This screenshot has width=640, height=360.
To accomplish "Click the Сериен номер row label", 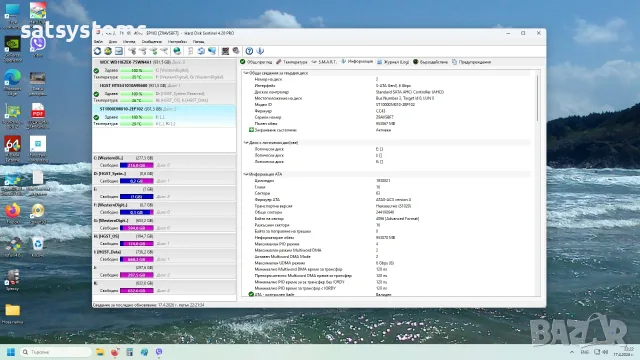I will (268, 117).
